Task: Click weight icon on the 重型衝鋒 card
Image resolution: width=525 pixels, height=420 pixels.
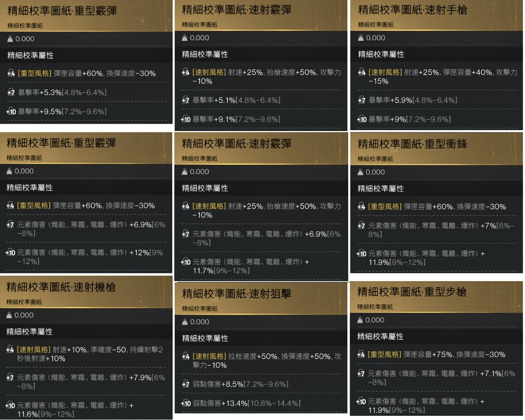Action: [x=360, y=172]
